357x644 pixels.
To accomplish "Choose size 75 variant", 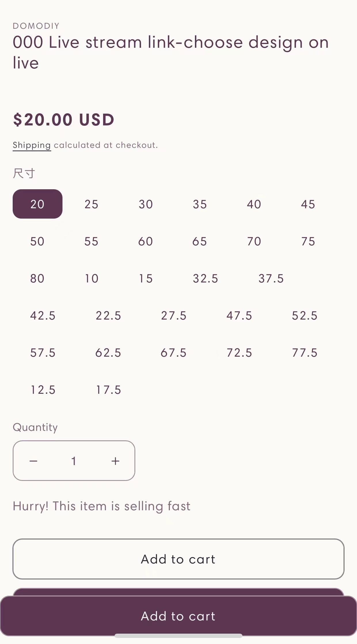I will pyautogui.click(x=308, y=241).
